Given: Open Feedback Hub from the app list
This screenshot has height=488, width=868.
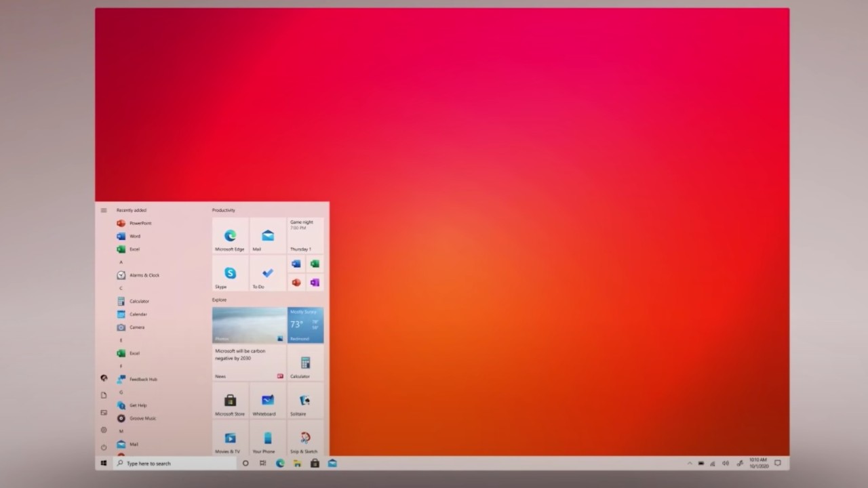Looking at the screenshot, I should coord(142,380).
